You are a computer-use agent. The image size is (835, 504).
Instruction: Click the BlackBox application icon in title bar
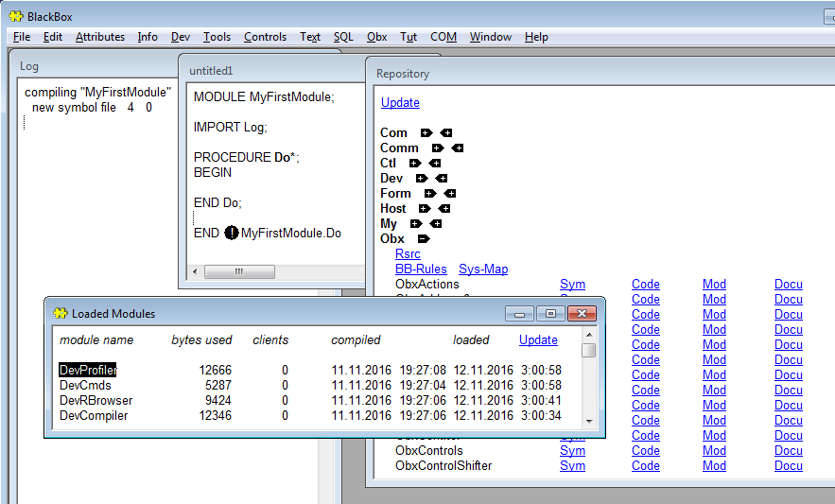16,16
